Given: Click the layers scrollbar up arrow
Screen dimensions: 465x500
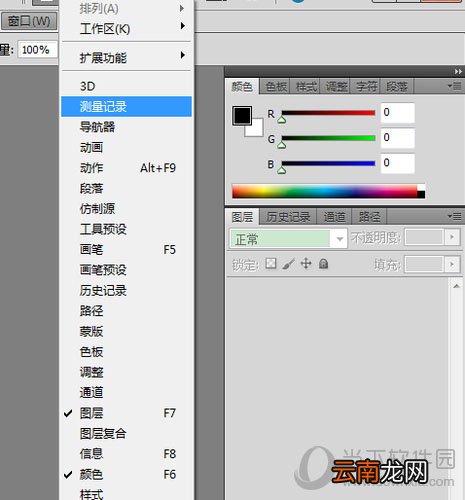Looking at the screenshot, I should click(x=456, y=286).
